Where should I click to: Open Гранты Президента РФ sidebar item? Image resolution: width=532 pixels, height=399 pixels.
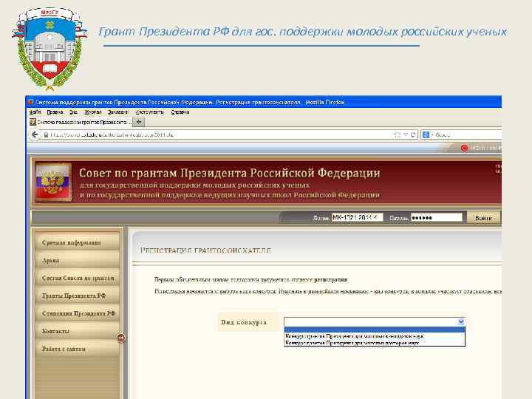click(78, 296)
